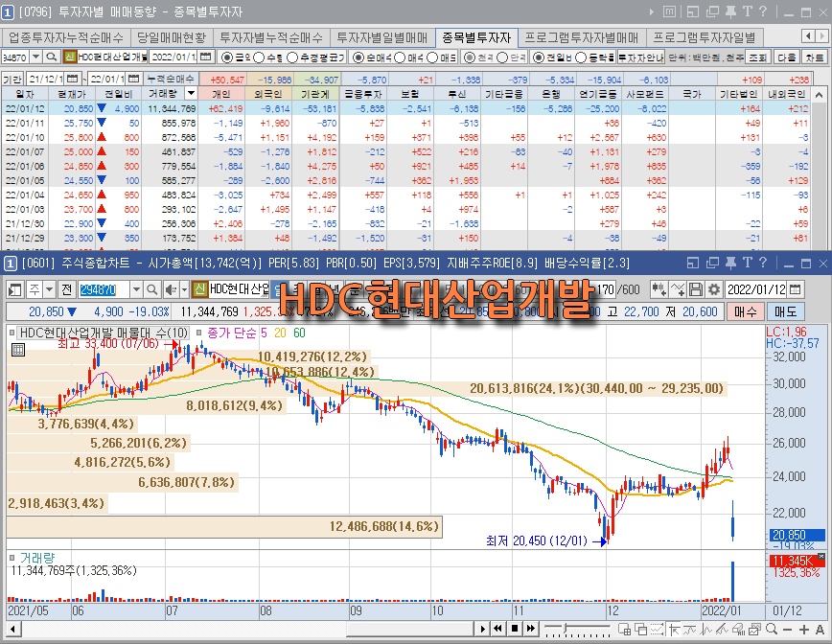Open 주 period dropdown arrow in chart
Image resolution: width=832 pixels, height=644 pixels.
49,289
